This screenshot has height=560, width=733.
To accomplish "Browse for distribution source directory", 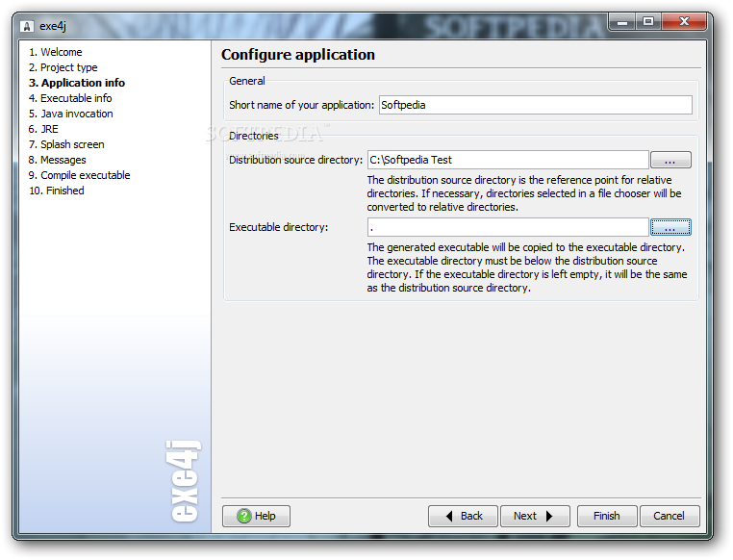I will [x=670, y=160].
